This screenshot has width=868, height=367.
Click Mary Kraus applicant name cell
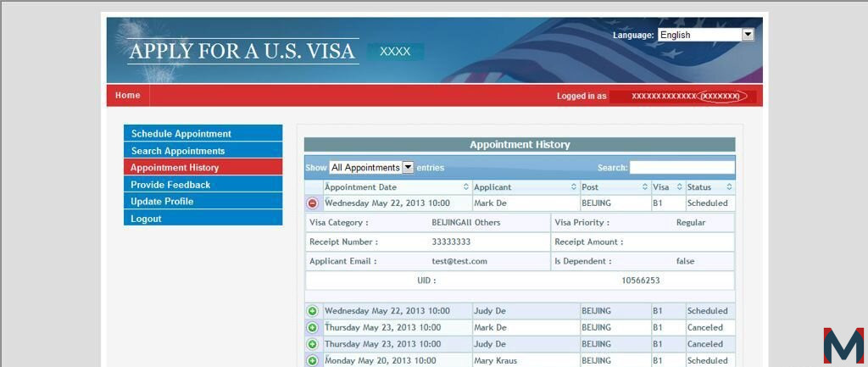[526, 361]
